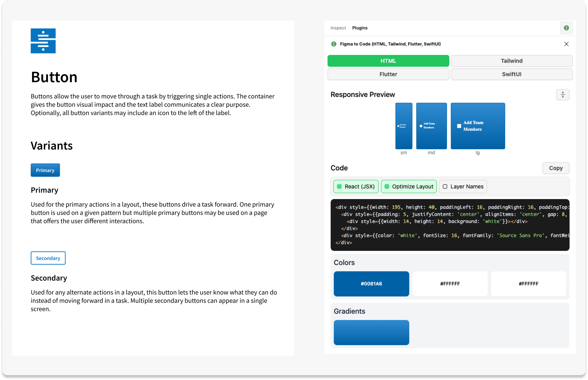Click the Secondary outlined button

click(x=48, y=258)
